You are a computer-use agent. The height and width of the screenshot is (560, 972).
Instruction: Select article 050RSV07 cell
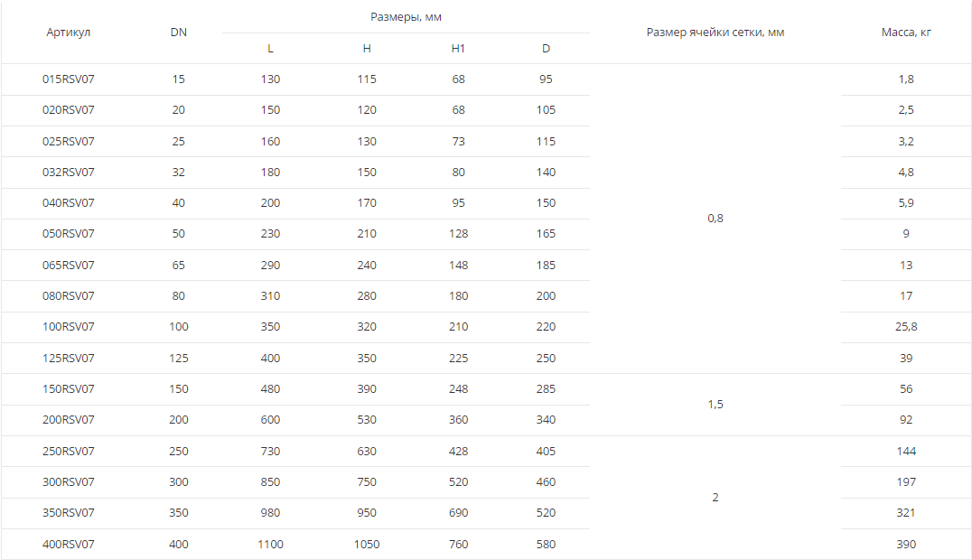click(x=69, y=234)
